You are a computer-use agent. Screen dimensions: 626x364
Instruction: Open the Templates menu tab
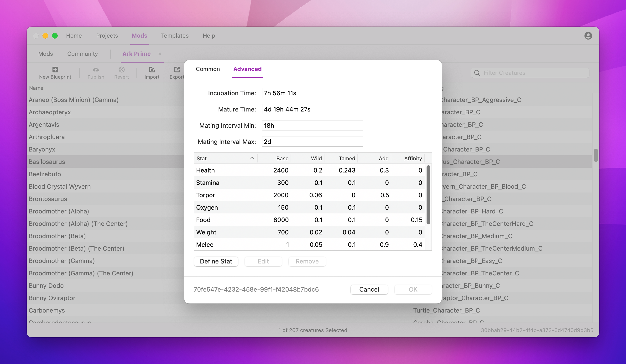[x=175, y=36]
